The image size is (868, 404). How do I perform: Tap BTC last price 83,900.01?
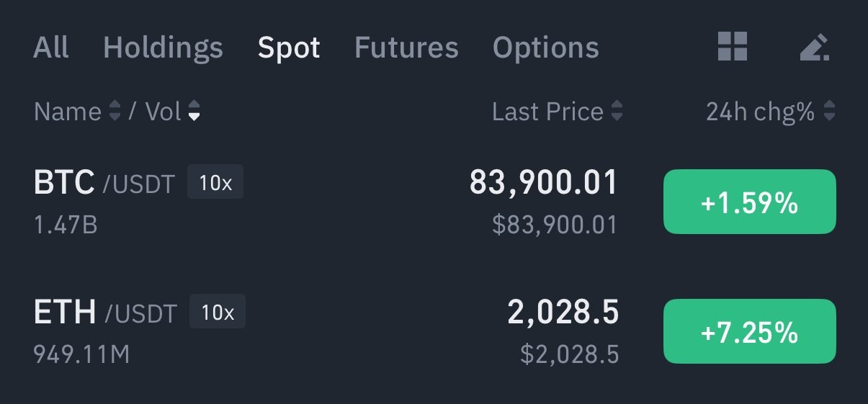pyautogui.click(x=544, y=182)
